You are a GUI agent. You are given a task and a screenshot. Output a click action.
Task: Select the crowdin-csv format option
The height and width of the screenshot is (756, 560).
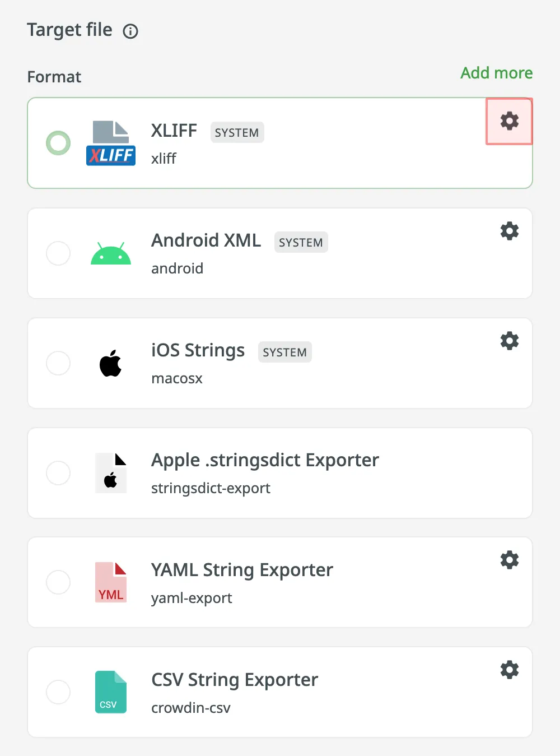pyautogui.click(x=58, y=692)
